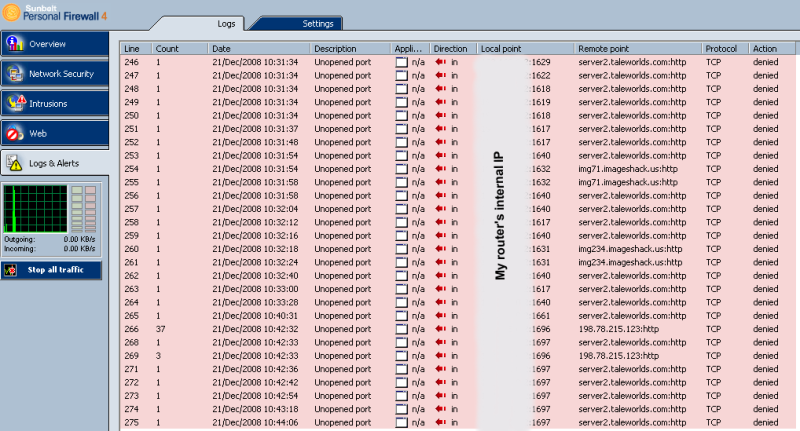Click red inbound arrow in line 260

point(440,249)
